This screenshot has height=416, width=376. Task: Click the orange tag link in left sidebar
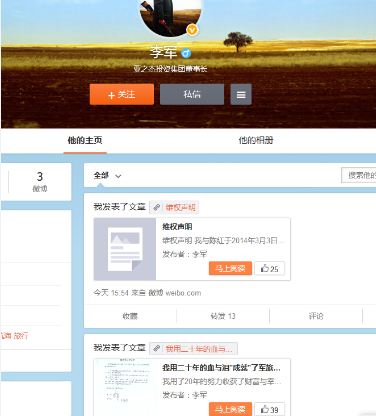[x=15, y=335]
